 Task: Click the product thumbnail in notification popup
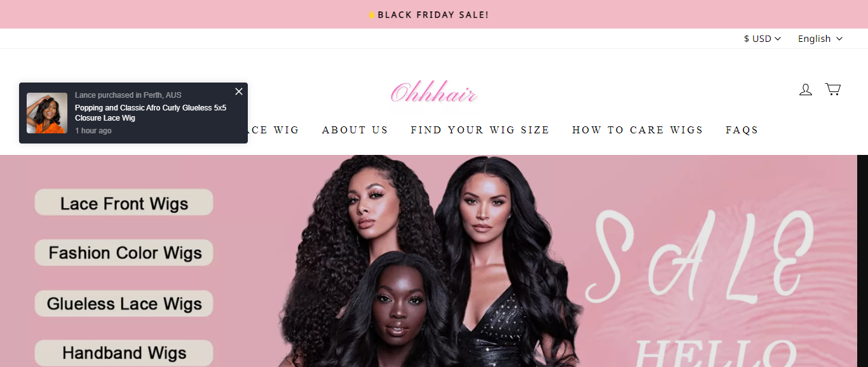[x=47, y=113]
